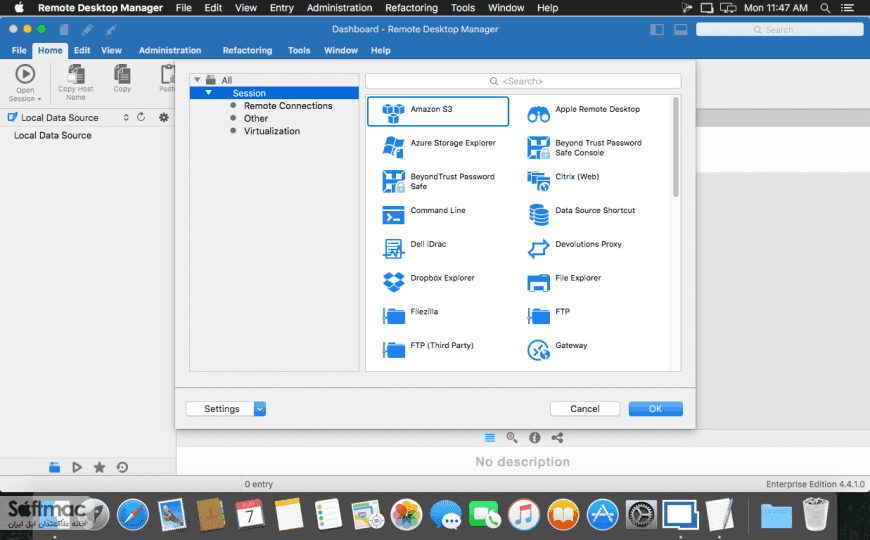Confirm with the OK button
Viewport: 870px width, 540px height.
pos(655,409)
